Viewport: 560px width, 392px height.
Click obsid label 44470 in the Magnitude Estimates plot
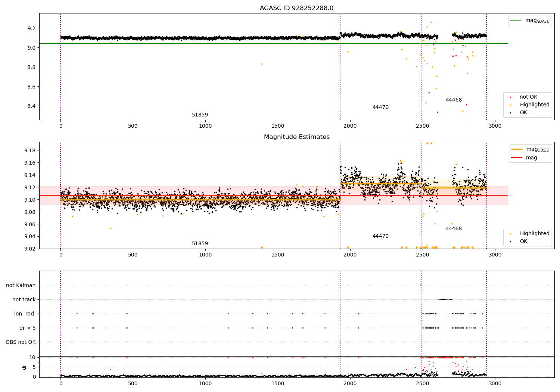(380, 236)
